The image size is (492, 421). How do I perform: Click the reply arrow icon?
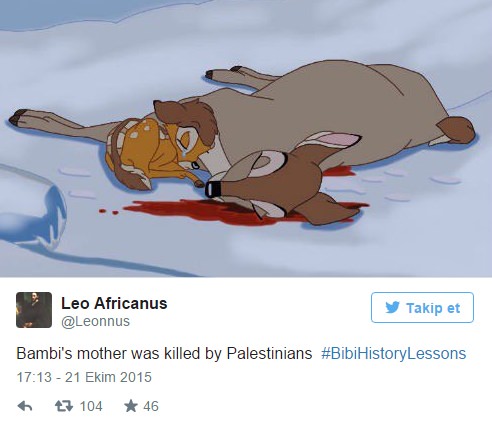pyautogui.click(x=25, y=406)
